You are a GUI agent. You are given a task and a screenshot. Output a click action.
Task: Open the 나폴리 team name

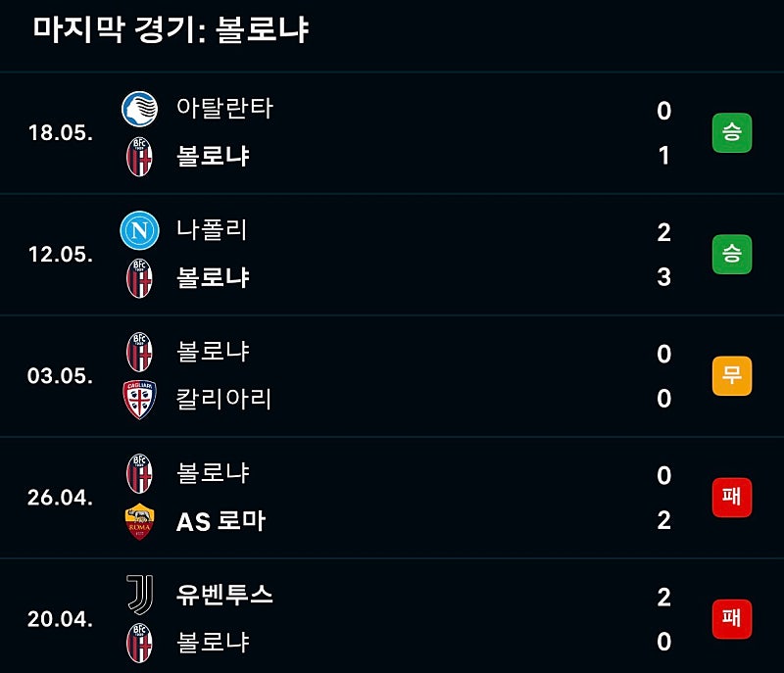212,230
